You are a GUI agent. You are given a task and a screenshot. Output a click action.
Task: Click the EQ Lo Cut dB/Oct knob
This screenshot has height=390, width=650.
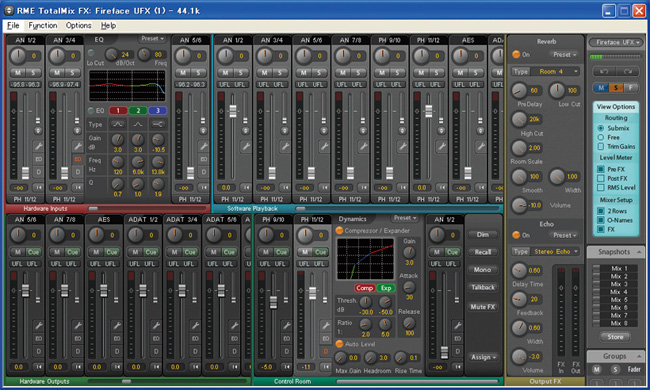(111, 54)
